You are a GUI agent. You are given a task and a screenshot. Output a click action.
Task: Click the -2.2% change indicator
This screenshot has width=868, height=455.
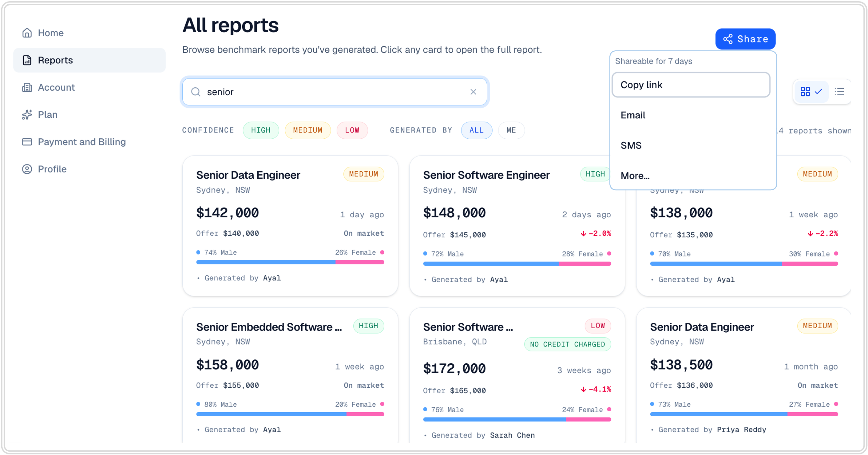822,233
